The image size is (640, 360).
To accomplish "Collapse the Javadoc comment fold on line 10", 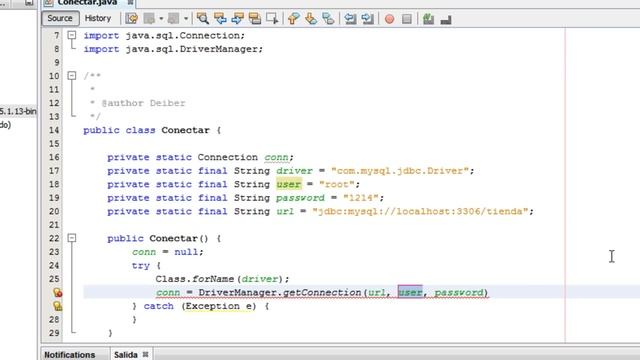I will coord(72,76).
